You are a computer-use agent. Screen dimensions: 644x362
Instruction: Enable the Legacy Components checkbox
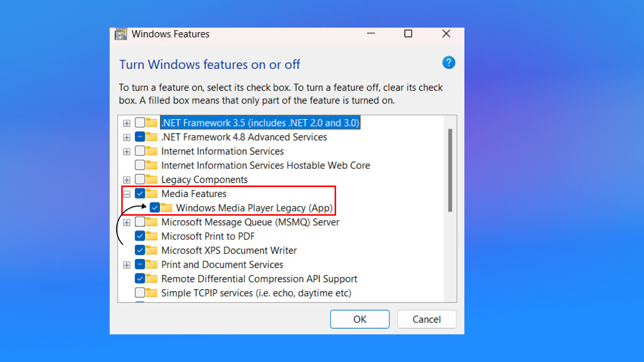[140, 179]
